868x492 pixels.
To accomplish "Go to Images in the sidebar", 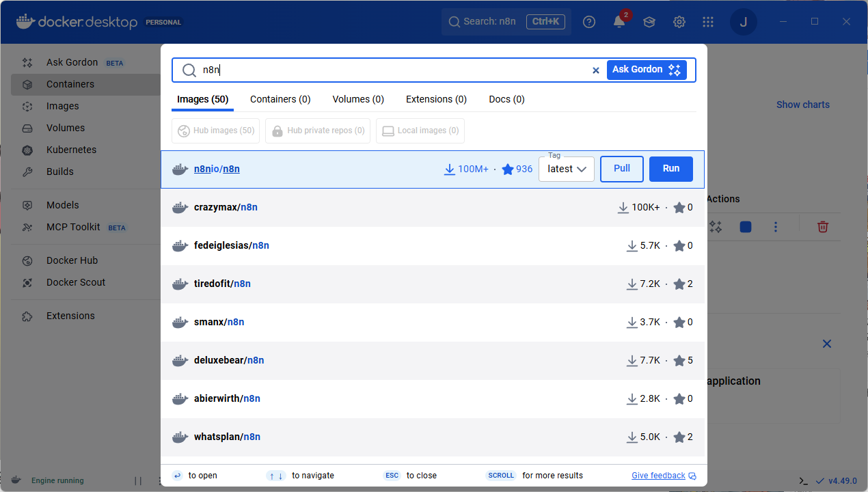I will (63, 106).
